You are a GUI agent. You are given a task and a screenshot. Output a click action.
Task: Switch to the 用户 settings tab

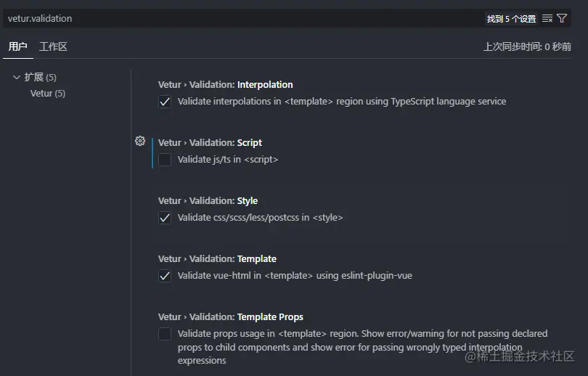pos(17,46)
